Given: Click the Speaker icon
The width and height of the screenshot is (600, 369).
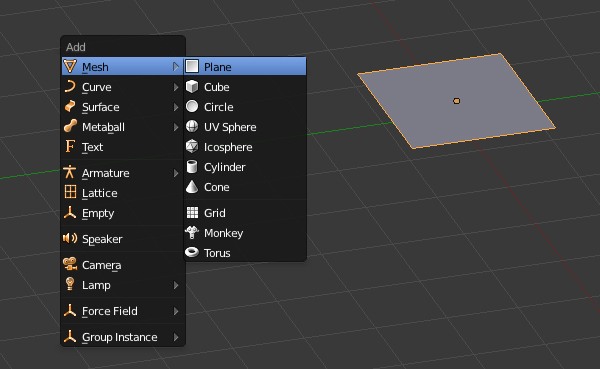Looking at the screenshot, I should 70,238.
